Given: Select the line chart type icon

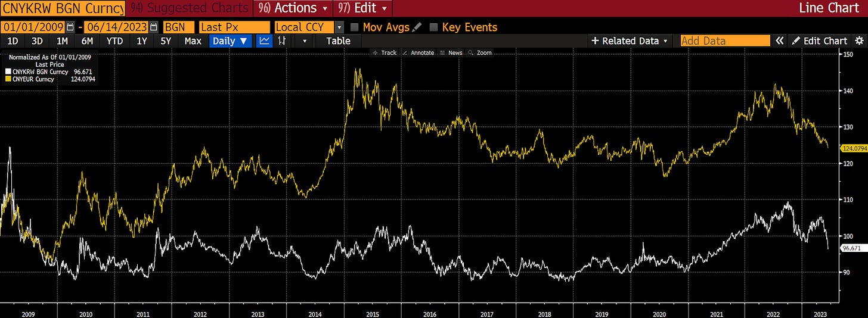Looking at the screenshot, I should 263,40.
